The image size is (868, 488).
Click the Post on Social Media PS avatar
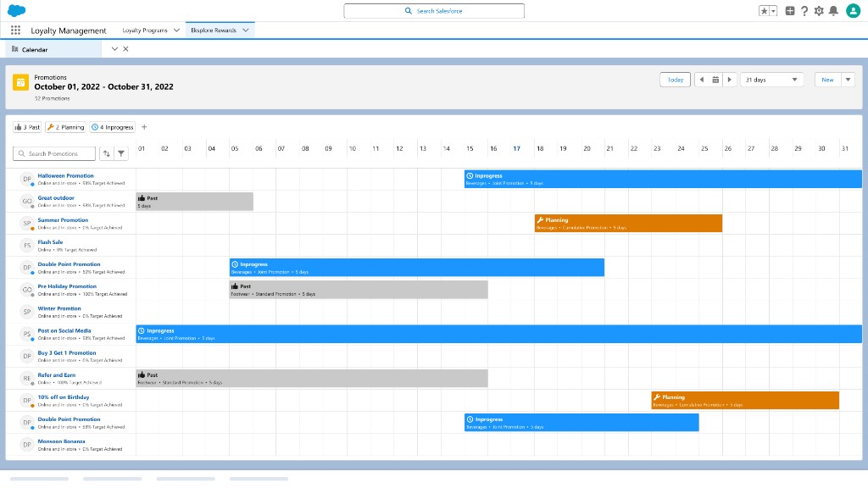point(26,334)
